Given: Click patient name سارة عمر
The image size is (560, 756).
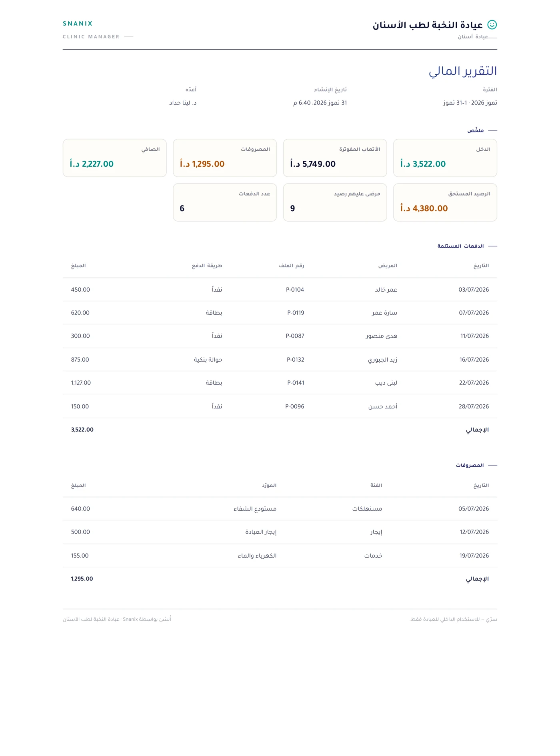Looking at the screenshot, I should (x=384, y=313).
